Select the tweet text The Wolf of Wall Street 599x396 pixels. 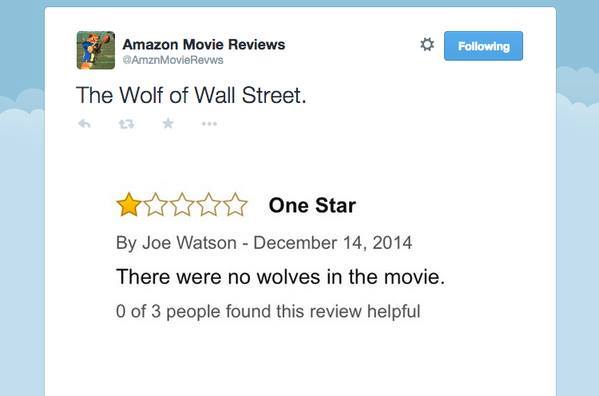(191, 95)
